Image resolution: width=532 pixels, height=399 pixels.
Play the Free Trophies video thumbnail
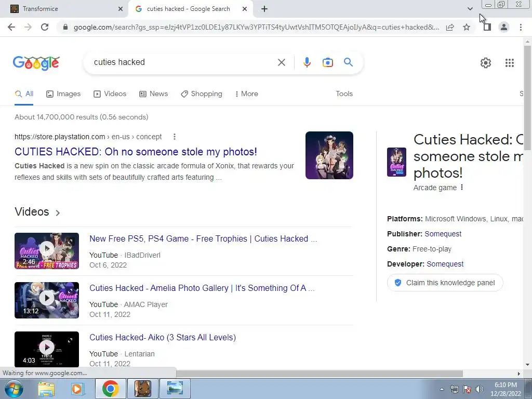pyautogui.click(x=47, y=251)
